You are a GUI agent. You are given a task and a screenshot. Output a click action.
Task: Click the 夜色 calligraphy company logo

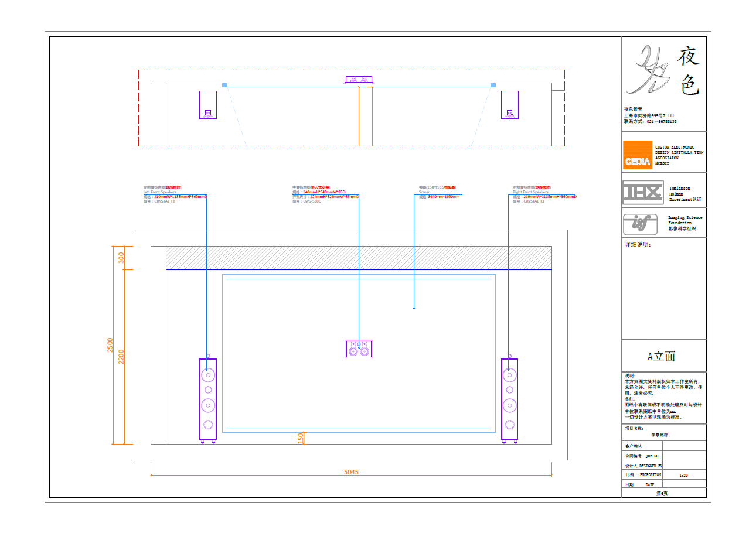(662, 70)
